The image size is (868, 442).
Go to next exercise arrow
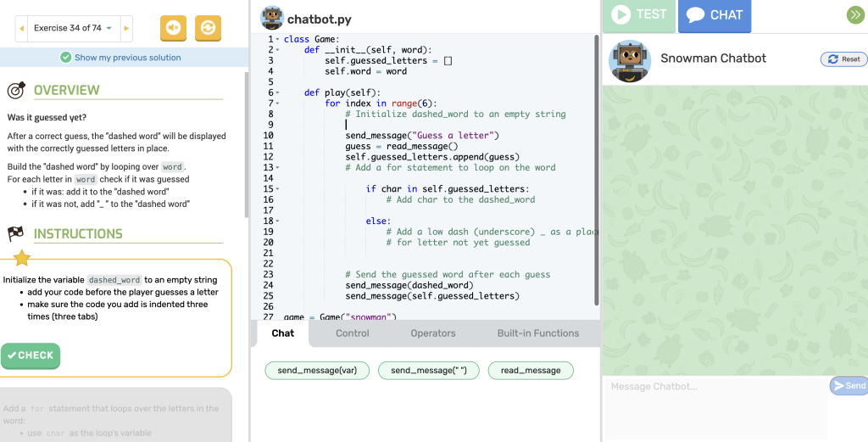[126, 28]
